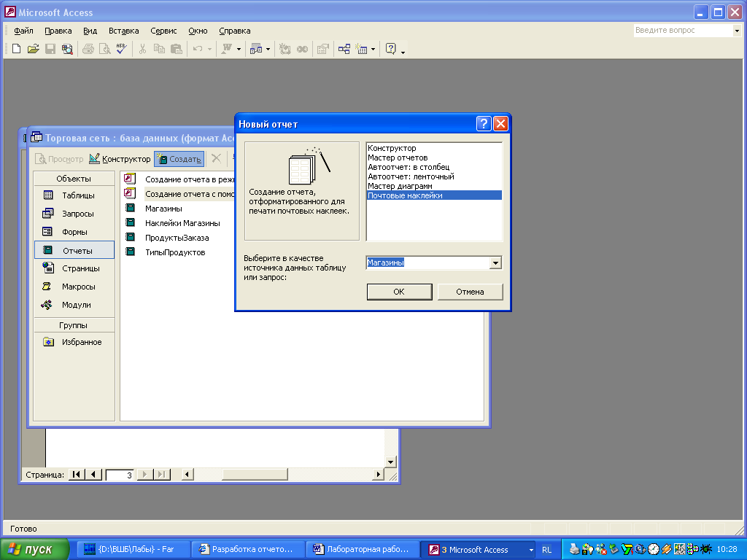Click the New Object autoform icon
747x560 pixels.
362,49
